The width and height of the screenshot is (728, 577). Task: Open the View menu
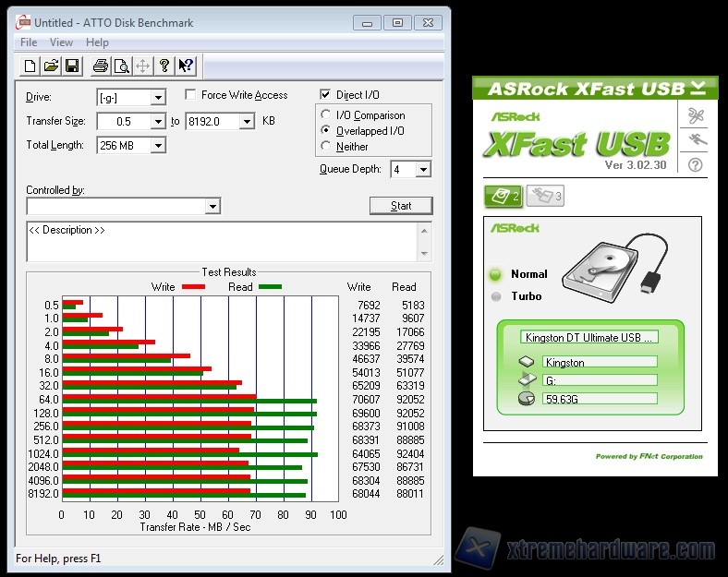click(x=61, y=42)
